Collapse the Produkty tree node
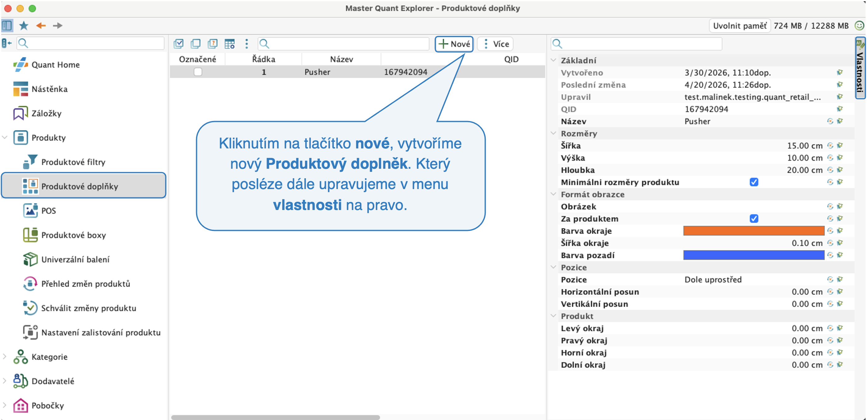This screenshot has height=420, width=868. coord(5,137)
